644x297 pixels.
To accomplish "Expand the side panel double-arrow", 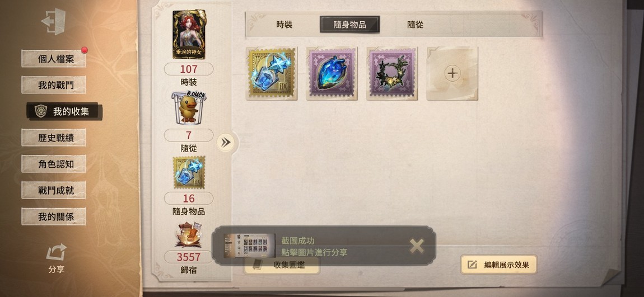I will 226,142.
